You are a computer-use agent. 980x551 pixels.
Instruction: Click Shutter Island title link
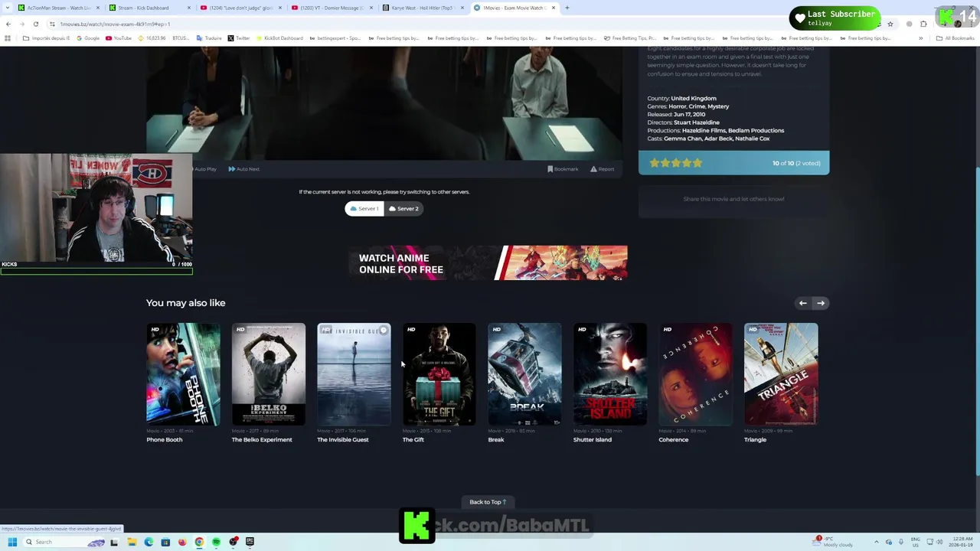(593, 440)
